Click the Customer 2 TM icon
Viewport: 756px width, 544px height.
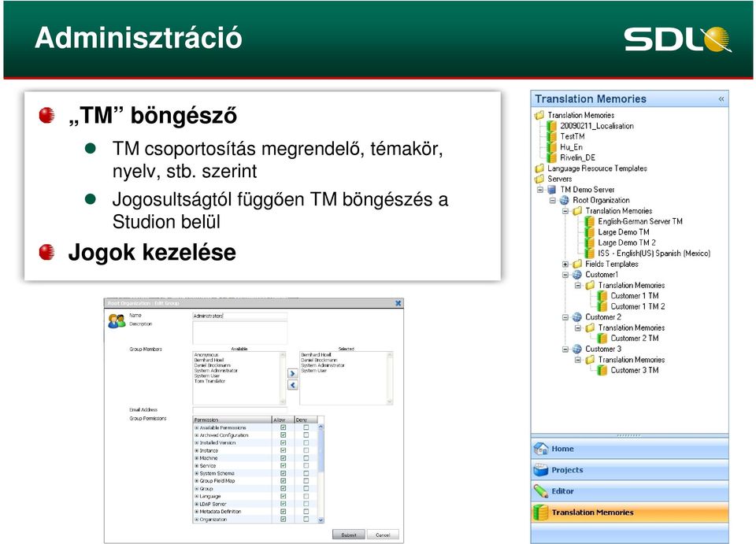click(x=602, y=339)
